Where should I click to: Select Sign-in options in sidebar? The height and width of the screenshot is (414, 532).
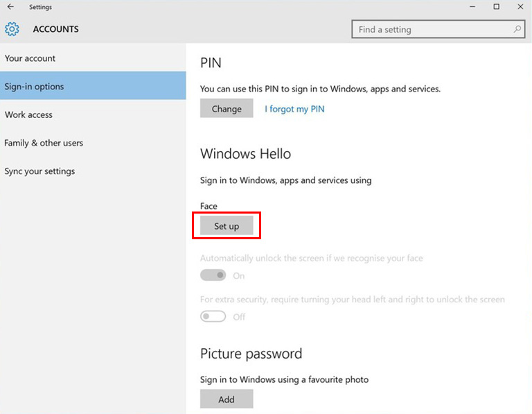point(93,86)
